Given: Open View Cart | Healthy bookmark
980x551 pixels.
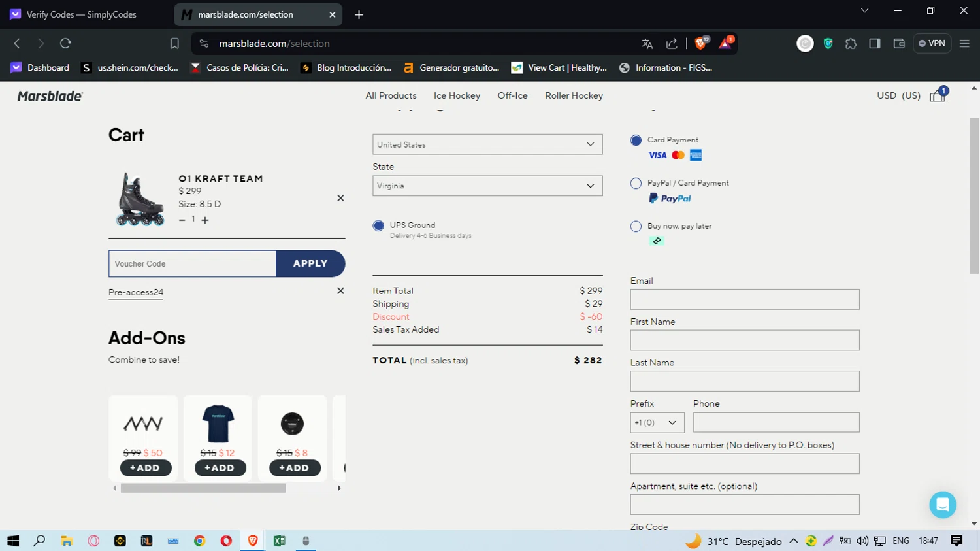Looking at the screenshot, I should [559, 67].
